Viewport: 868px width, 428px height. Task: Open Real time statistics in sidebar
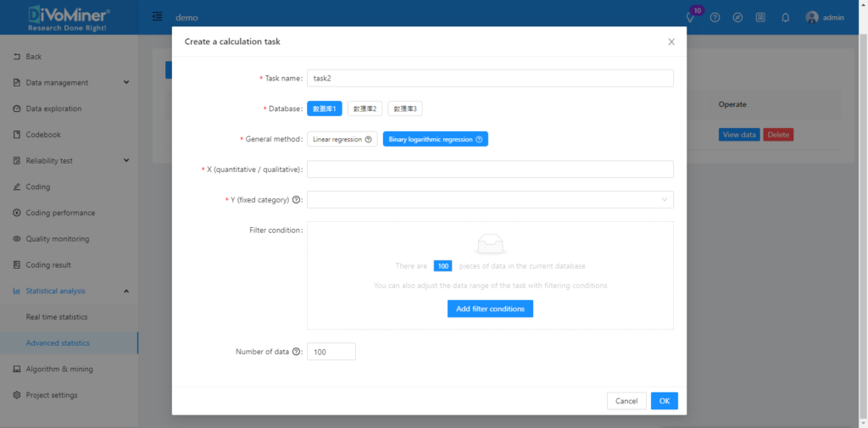57,317
